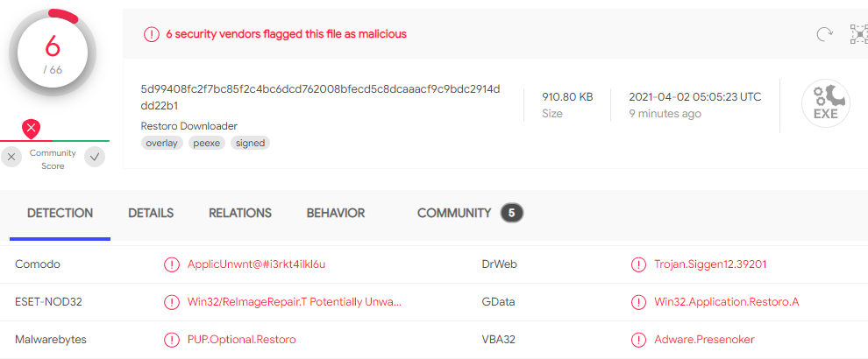Click the malicious alert icon in header banner
The width and height of the screenshot is (868, 359).
(x=151, y=34)
